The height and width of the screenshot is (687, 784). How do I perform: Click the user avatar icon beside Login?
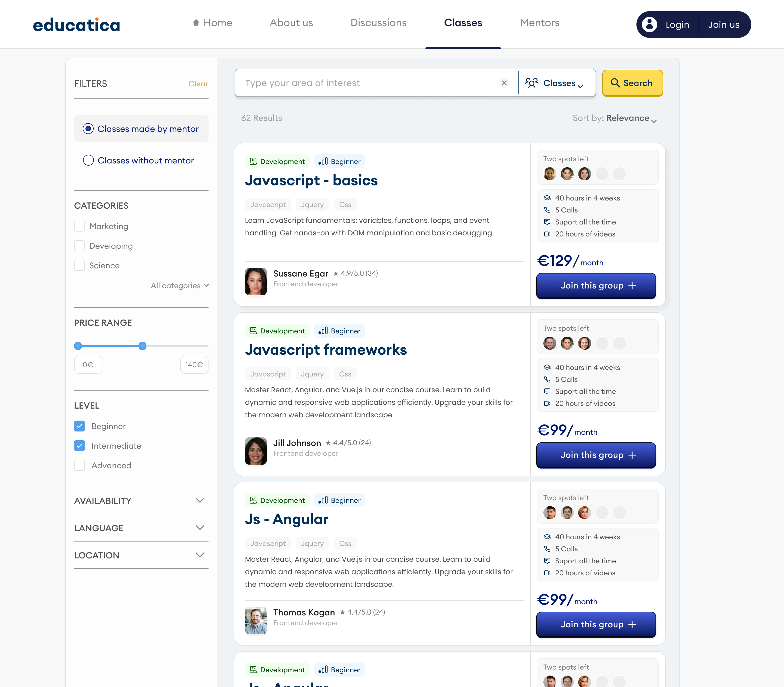649,25
